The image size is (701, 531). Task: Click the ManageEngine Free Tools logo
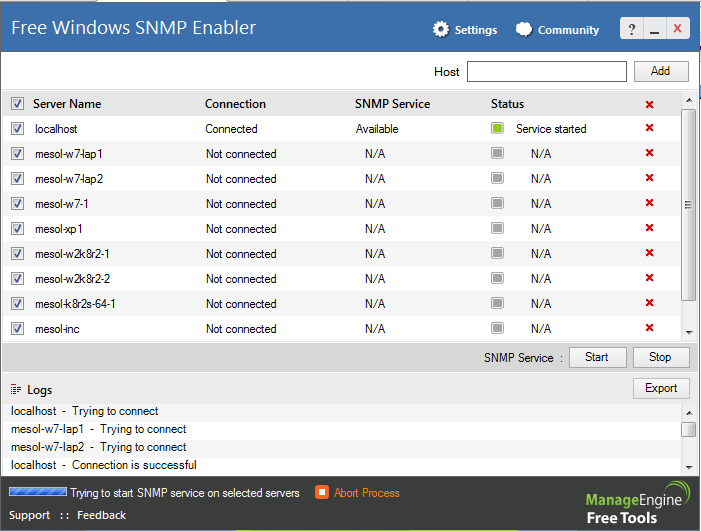pyautogui.click(x=638, y=503)
